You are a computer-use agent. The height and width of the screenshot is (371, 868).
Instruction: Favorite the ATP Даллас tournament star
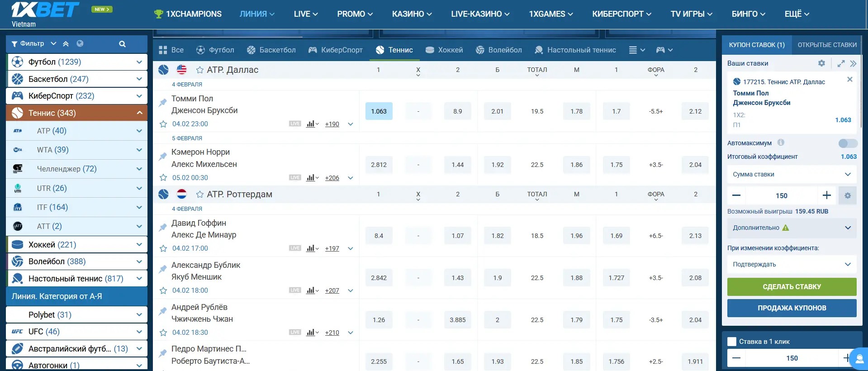coord(199,70)
